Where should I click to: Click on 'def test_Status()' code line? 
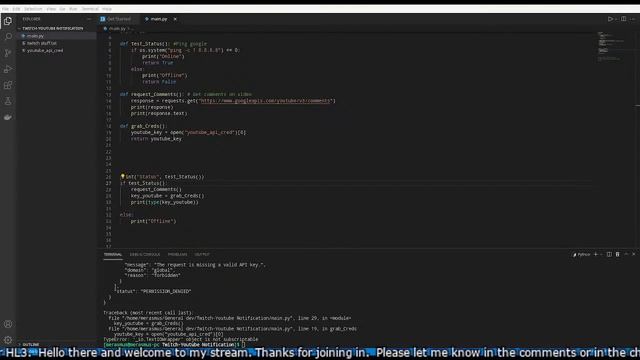pos(163,44)
